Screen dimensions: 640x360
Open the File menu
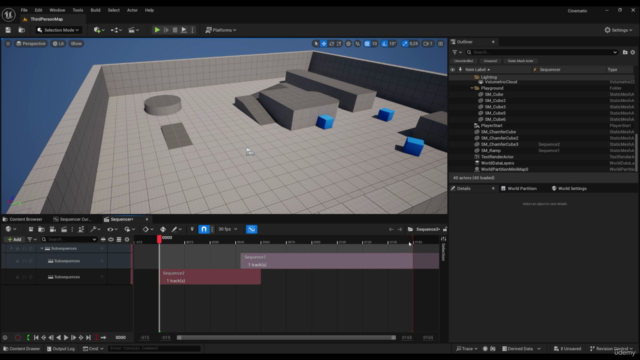tap(24, 10)
